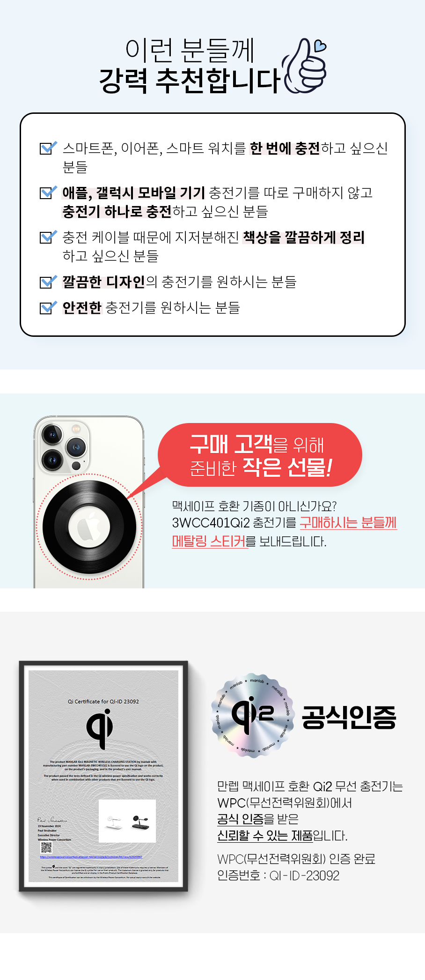Click the checkbox beside 책상을 깔끔하게 정리
The image size is (425, 980).
(48, 237)
